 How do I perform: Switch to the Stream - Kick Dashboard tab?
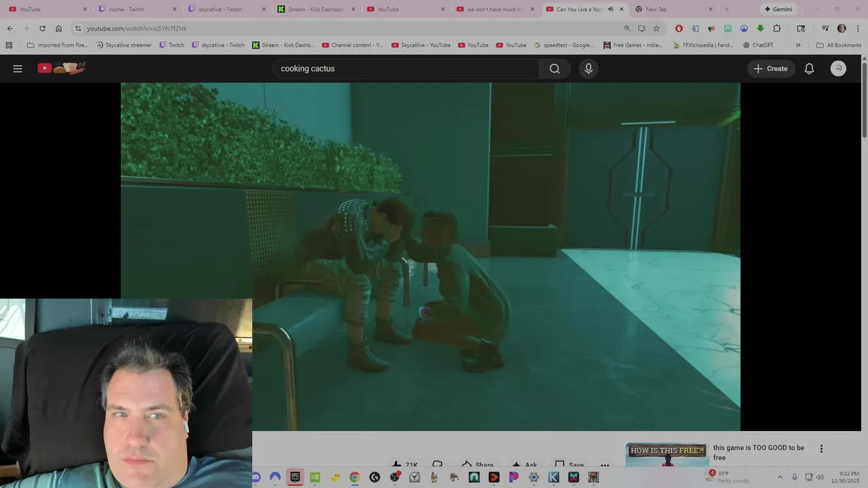315,9
